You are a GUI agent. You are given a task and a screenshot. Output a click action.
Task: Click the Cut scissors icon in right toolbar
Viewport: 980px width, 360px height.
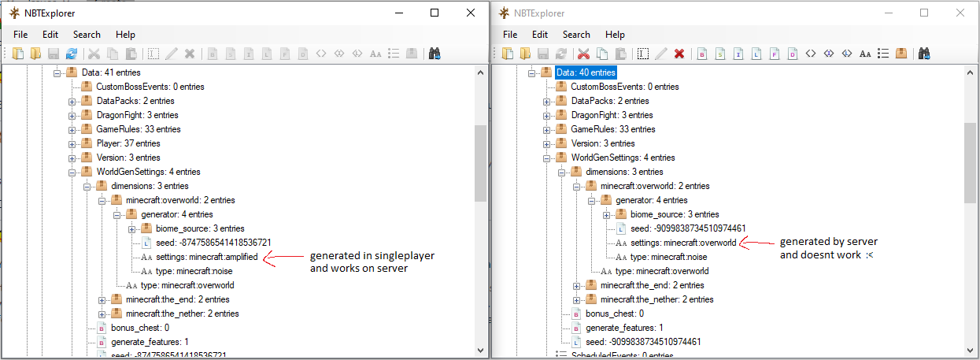583,54
